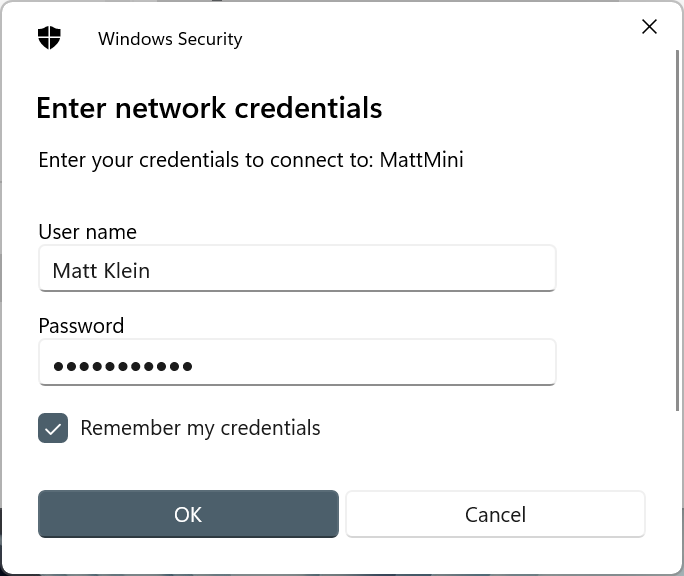
Task: Click the Windows Security title text
Action: (x=170, y=39)
